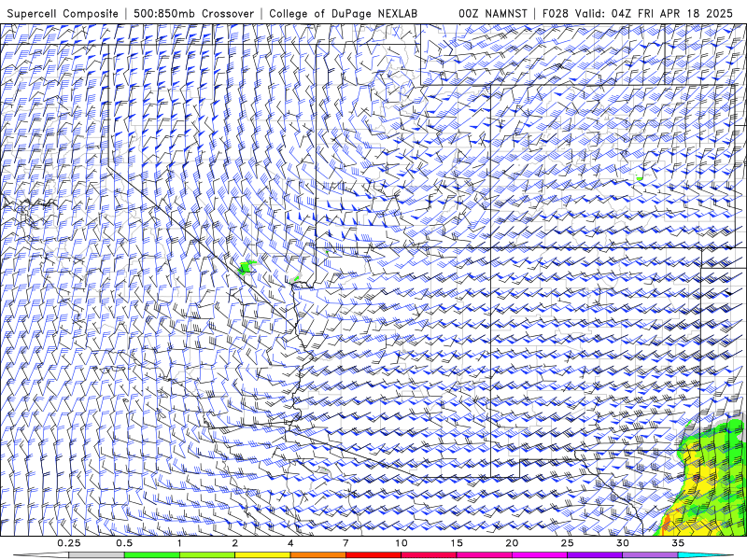Click the '35' colorbar value
The image size is (747, 560).
(678, 543)
